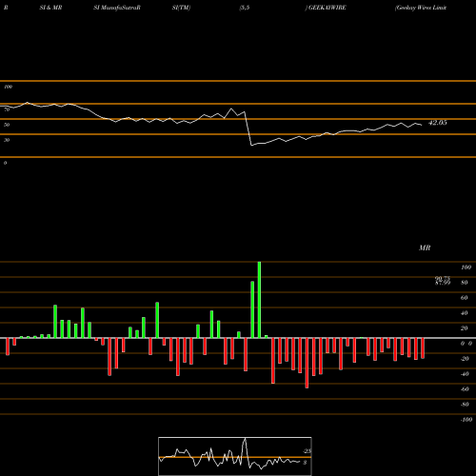Click the MR axis label 100
The height and width of the screenshot is (476, 476).
pyautogui.click(x=466, y=268)
